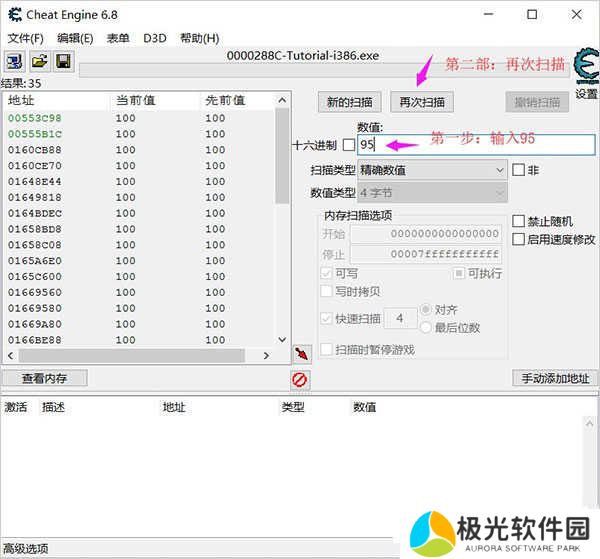
Task: Open the 文件(F) menu
Action: 26,38
